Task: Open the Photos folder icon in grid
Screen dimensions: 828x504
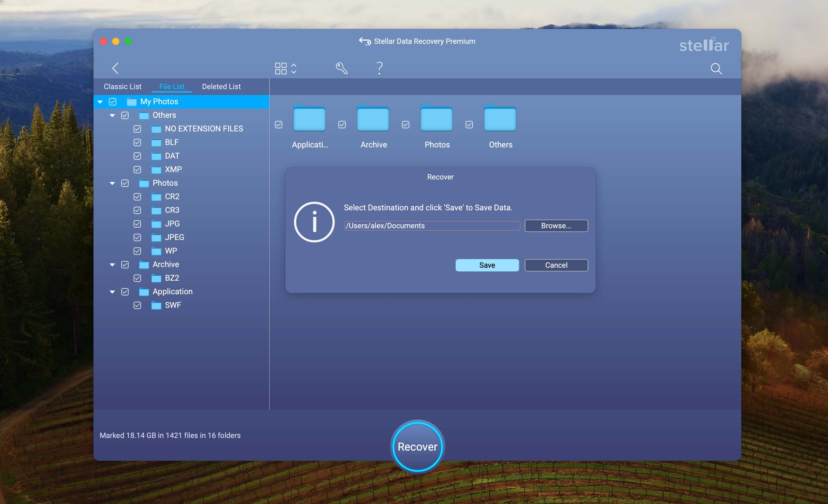Action: (436, 119)
